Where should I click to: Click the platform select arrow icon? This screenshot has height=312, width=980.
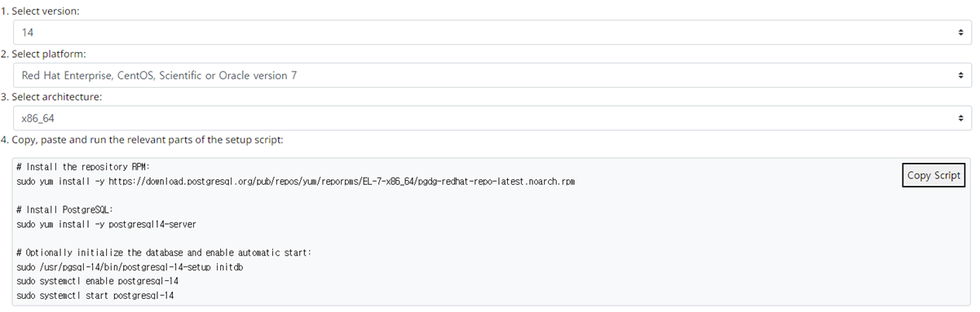coord(960,75)
